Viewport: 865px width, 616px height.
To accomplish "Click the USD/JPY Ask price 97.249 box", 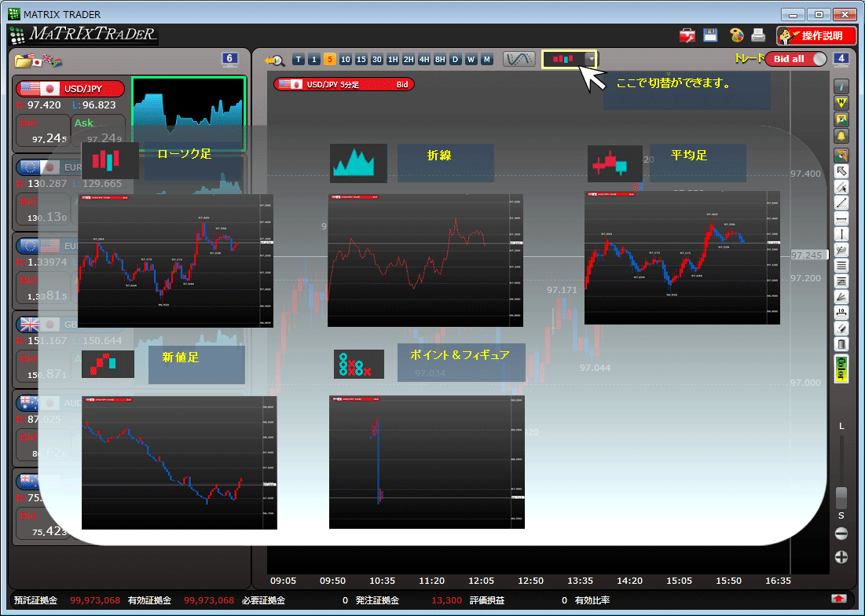I will 98,131.
